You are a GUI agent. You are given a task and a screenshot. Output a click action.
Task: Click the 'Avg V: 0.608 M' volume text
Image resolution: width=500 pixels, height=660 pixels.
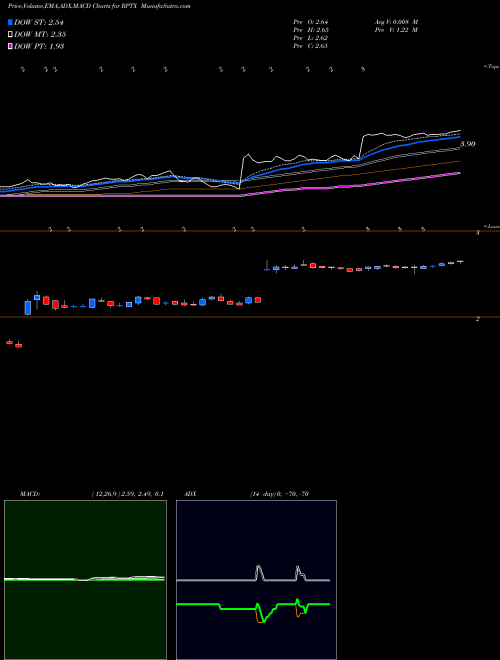tap(396, 22)
